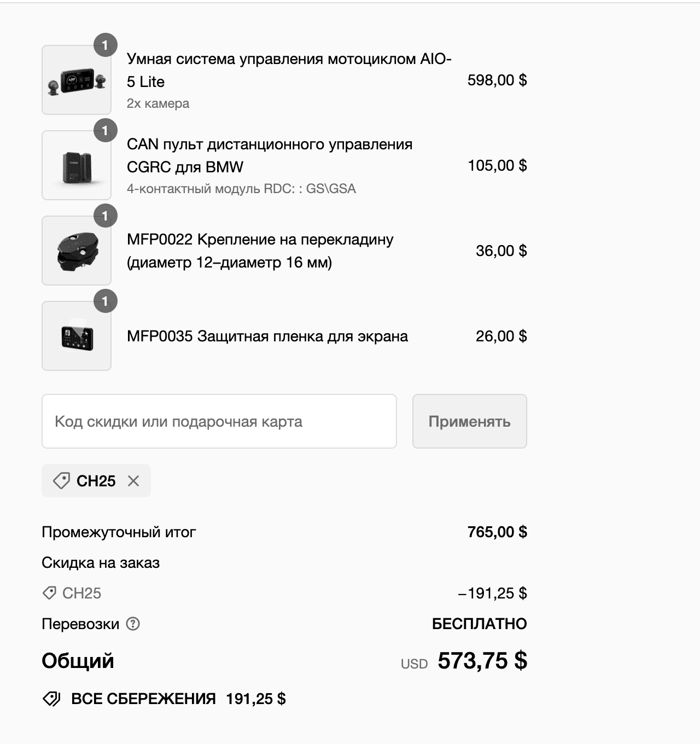Viewport: 700px width, 744px height.
Task: Click the quantity badge on AIO-5 Lite
Action: tap(106, 45)
